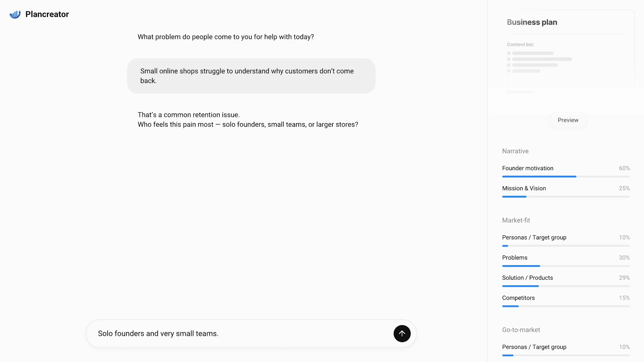The height and width of the screenshot is (362, 644).
Task: Open the Founder motivation section
Action: 528,168
